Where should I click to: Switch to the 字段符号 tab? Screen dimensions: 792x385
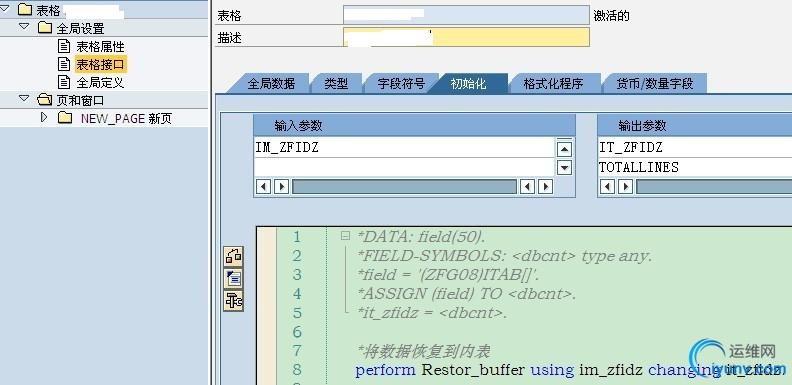(x=401, y=83)
